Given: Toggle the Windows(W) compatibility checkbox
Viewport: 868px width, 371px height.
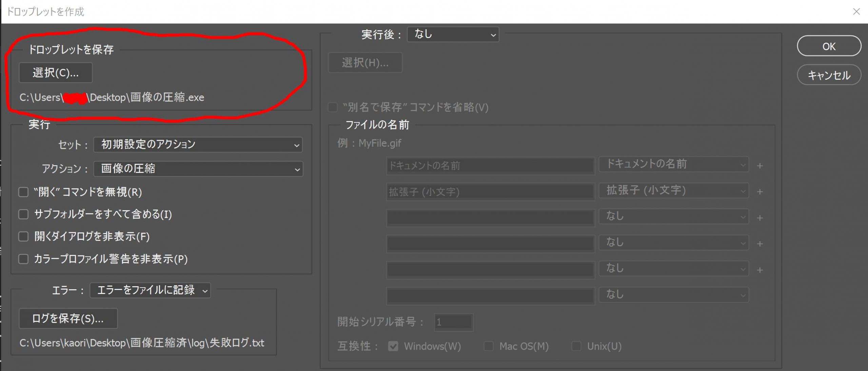Looking at the screenshot, I should point(393,346).
